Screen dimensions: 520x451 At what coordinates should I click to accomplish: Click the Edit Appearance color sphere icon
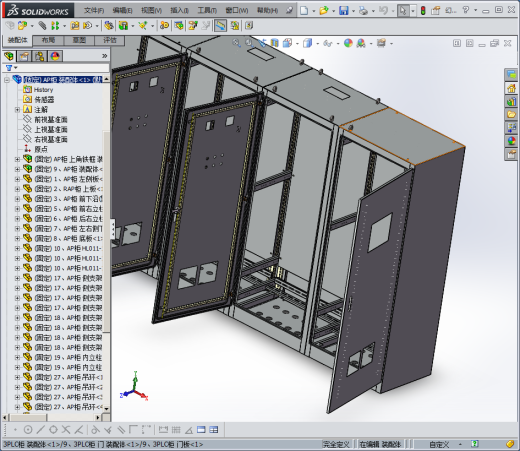(348, 43)
